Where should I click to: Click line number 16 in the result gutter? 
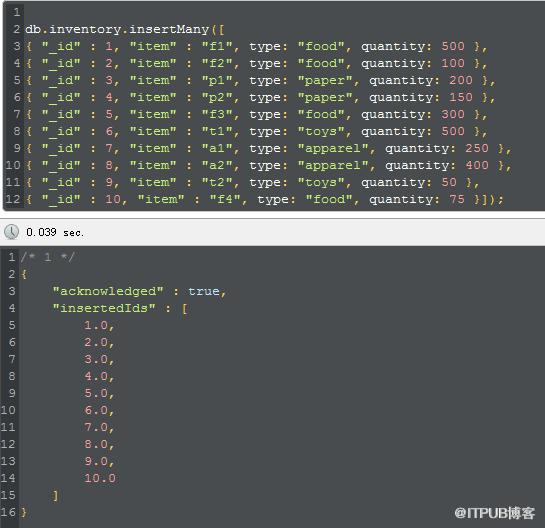pyautogui.click(x=8, y=512)
